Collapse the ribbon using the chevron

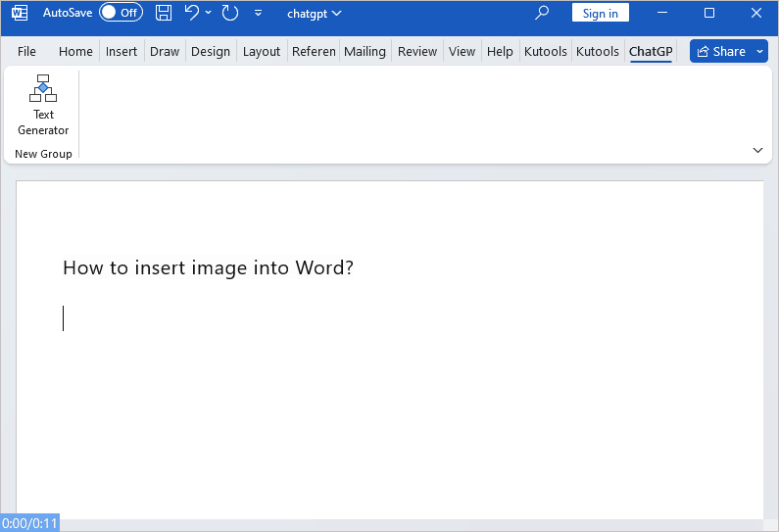(x=757, y=150)
